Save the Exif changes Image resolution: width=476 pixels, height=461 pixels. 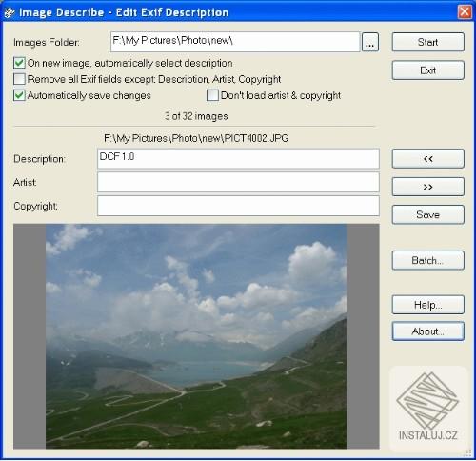427,214
